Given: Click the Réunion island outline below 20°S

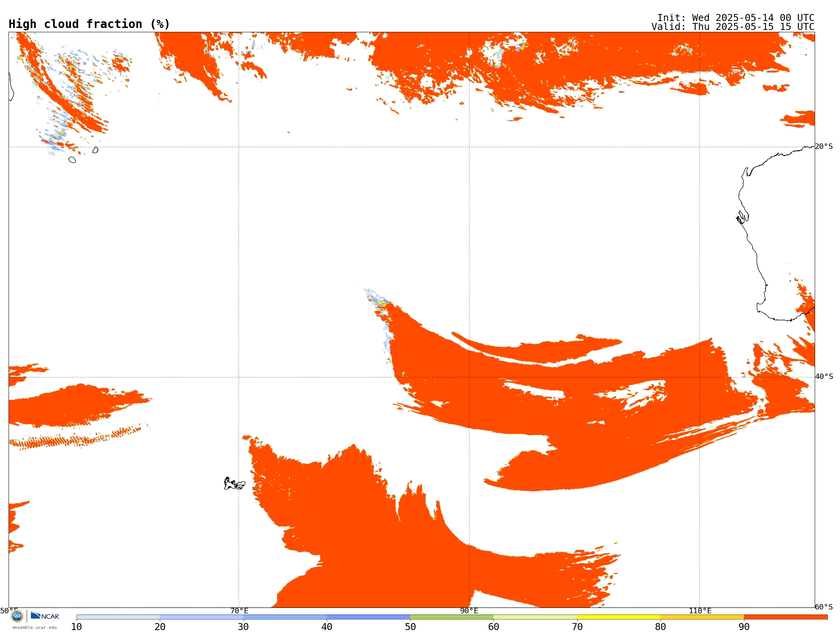Looking at the screenshot, I should coord(72,160).
